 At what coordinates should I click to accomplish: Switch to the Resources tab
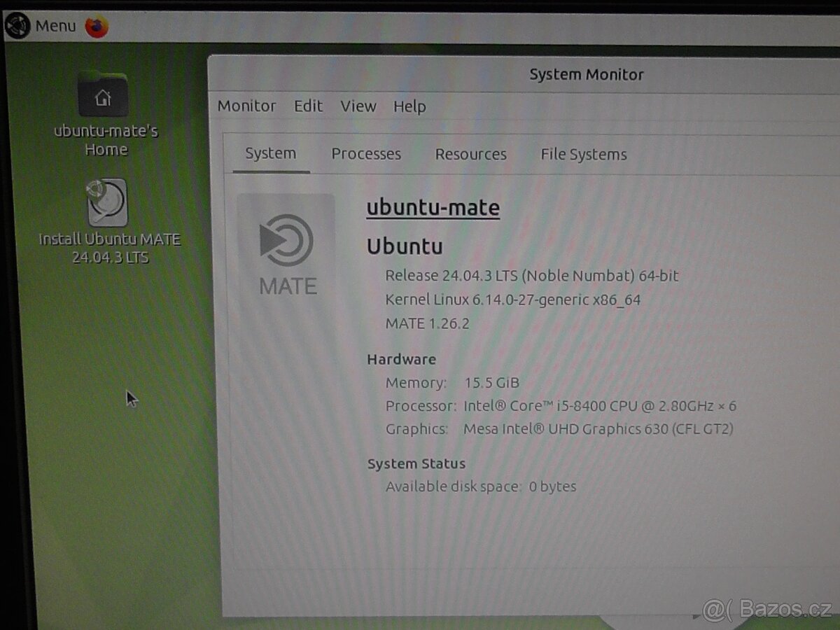click(x=470, y=154)
